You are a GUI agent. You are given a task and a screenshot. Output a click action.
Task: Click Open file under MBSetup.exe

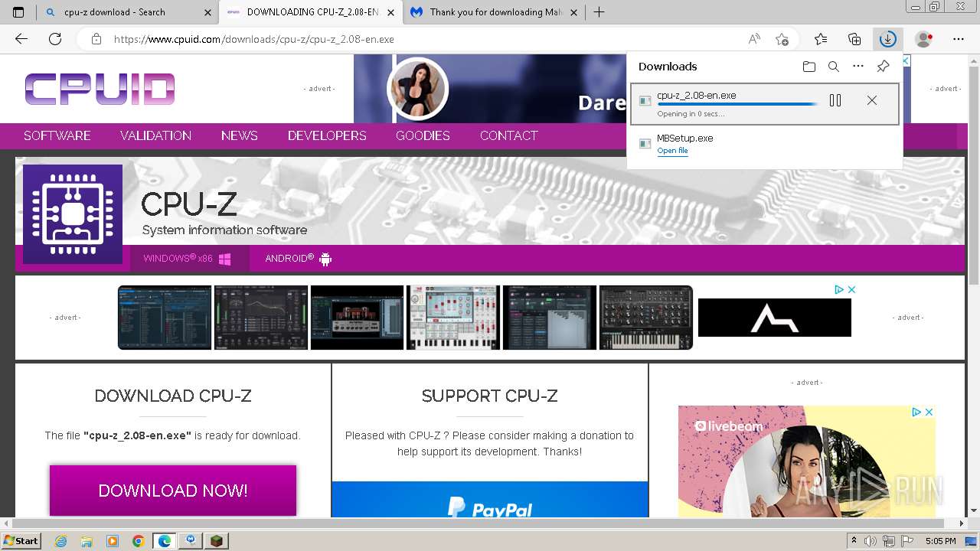(x=672, y=151)
